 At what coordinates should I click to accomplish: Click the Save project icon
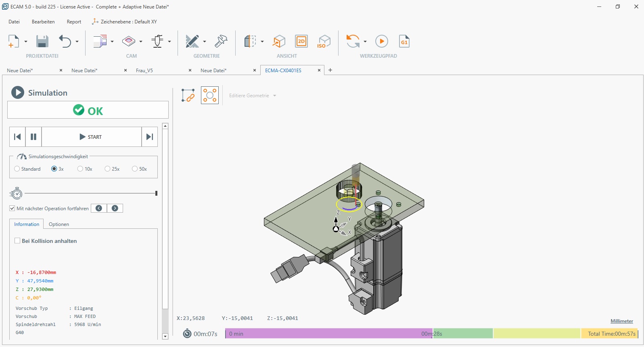click(x=42, y=42)
